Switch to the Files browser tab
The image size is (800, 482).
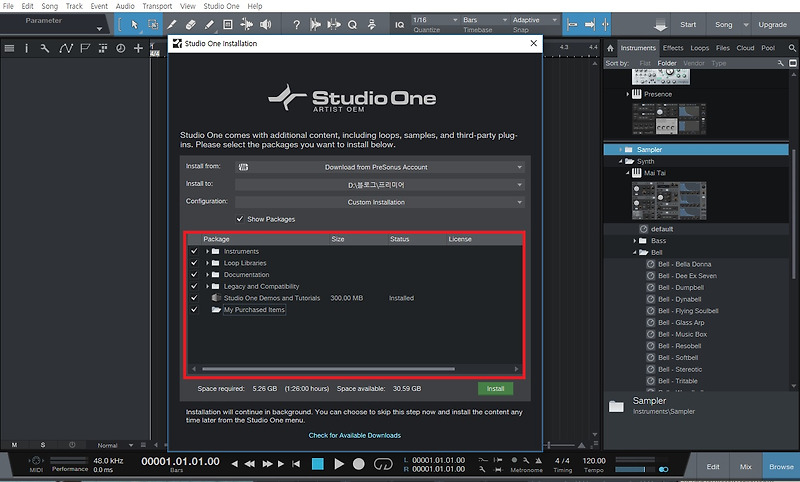point(722,48)
